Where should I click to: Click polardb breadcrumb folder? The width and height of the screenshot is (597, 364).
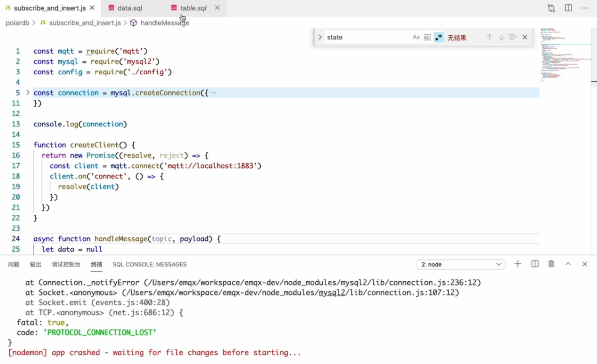17,23
